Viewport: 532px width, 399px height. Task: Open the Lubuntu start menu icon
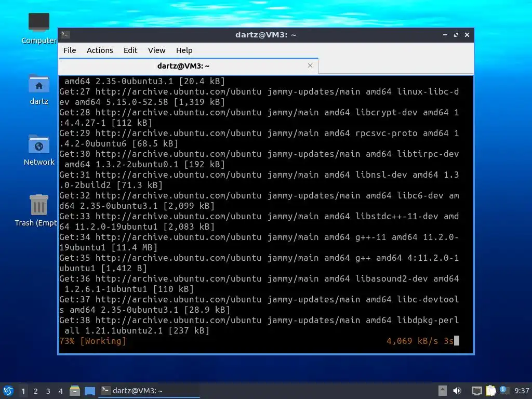pyautogui.click(x=8, y=391)
